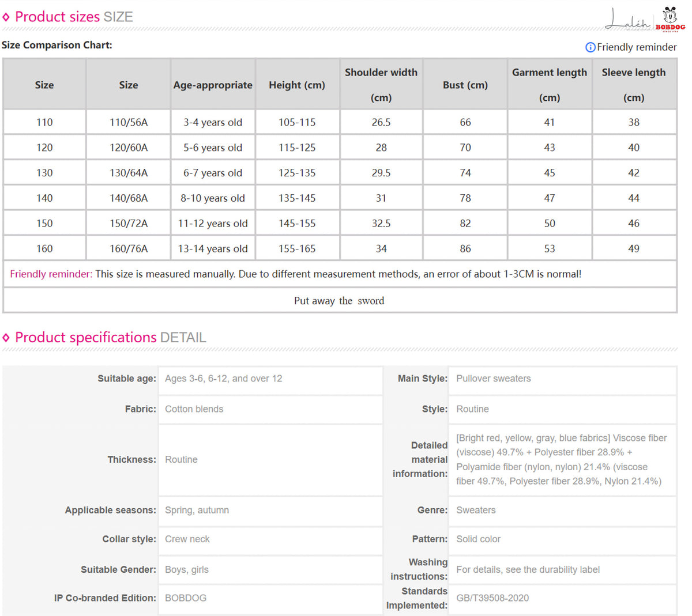Select the 160/76A size cell
This screenshot has height=616, width=692.
click(x=129, y=249)
